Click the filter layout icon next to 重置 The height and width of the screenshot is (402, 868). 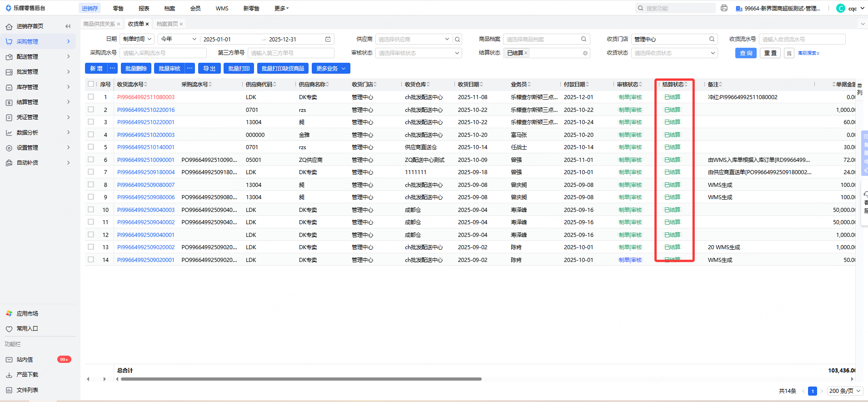(789, 53)
